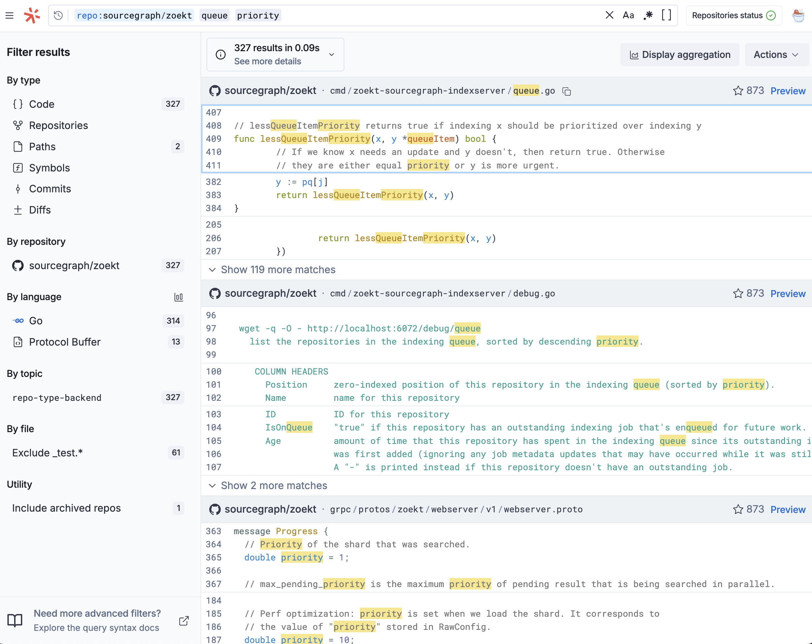Open webserver.proto file link
The height and width of the screenshot is (644, 812).
456,509
